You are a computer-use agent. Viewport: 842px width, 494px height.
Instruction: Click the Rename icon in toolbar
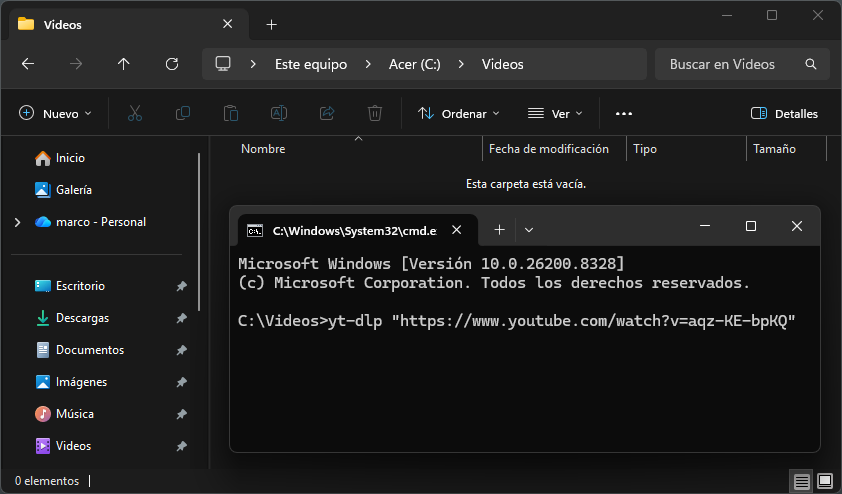pyautogui.click(x=279, y=113)
